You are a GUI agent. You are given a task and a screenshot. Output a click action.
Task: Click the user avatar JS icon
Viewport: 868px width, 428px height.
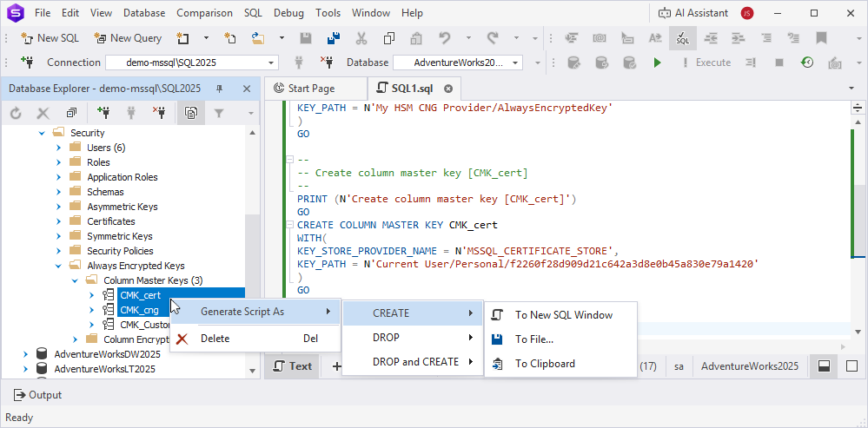pyautogui.click(x=746, y=13)
